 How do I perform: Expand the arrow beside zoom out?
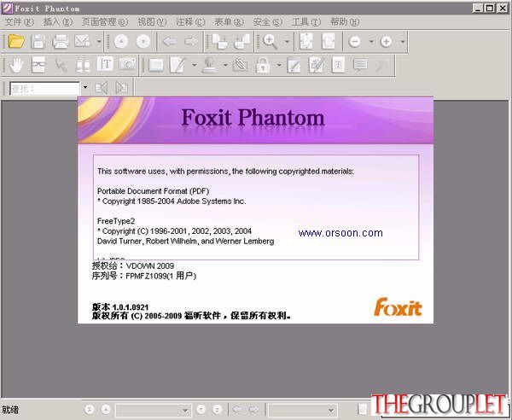click(x=371, y=42)
